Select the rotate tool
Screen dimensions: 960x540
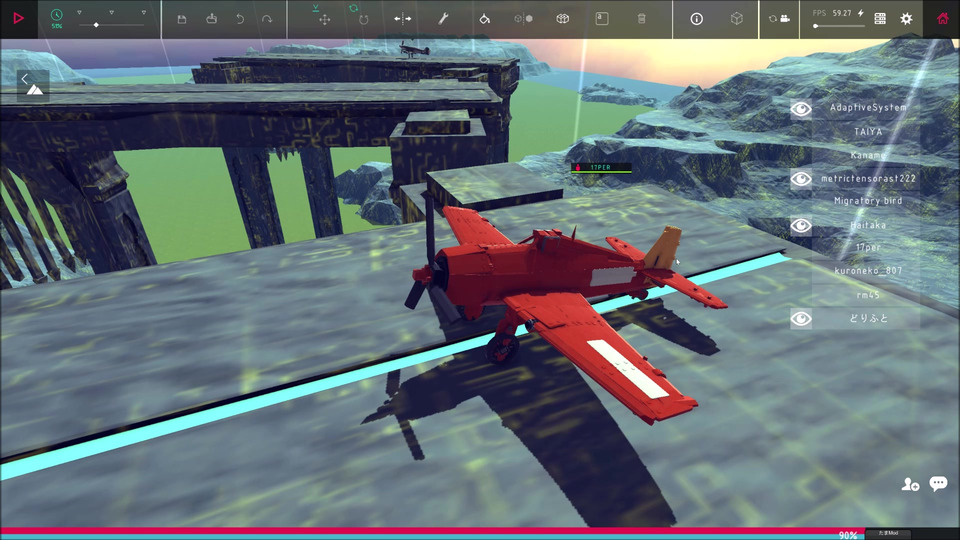pyautogui.click(x=364, y=20)
